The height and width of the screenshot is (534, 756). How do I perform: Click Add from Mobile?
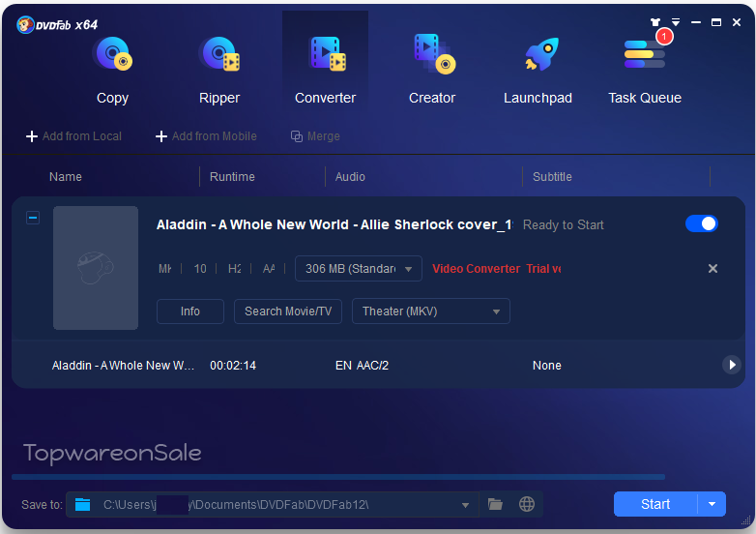coord(206,136)
